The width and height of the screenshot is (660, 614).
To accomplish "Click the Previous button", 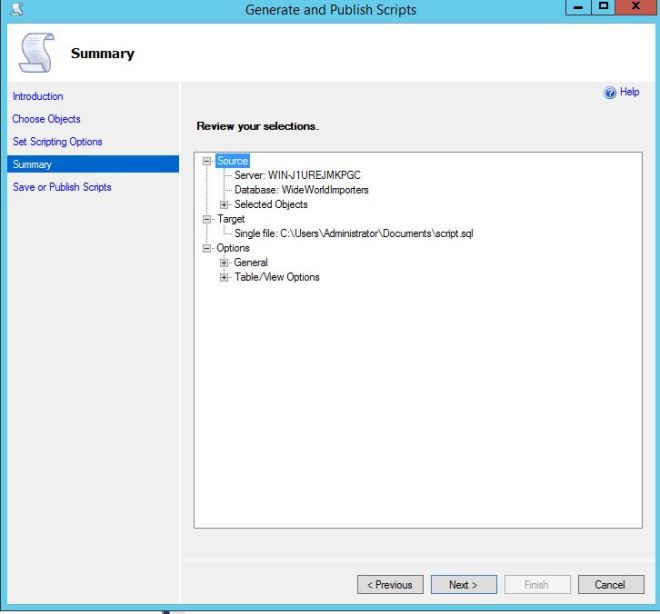I will coord(390,585).
